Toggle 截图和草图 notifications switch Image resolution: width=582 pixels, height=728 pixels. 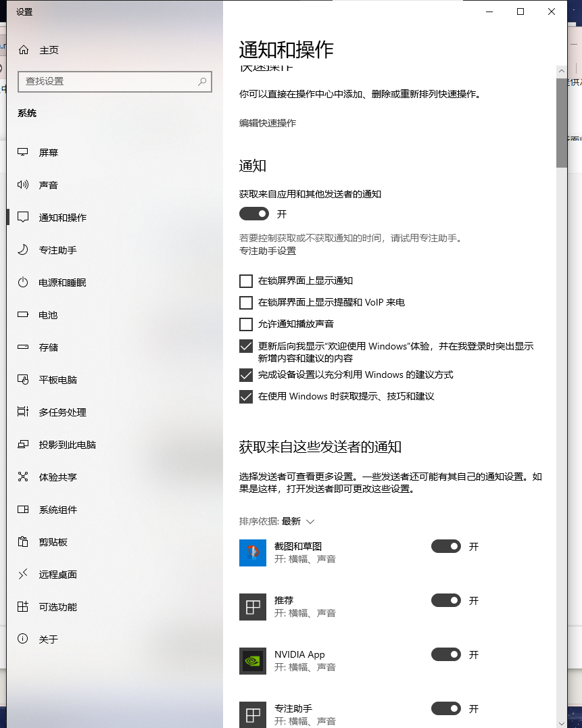coord(446,546)
